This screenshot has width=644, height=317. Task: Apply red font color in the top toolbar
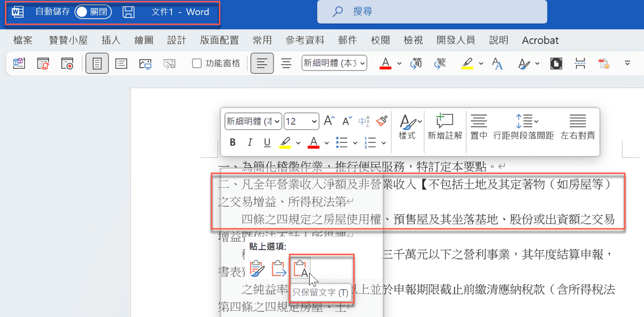click(385, 63)
